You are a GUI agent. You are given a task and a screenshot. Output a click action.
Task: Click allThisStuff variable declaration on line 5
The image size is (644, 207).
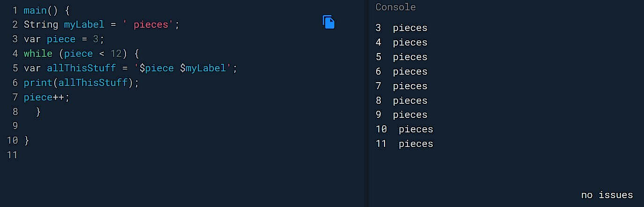pyautogui.click(x=81, y=68)
